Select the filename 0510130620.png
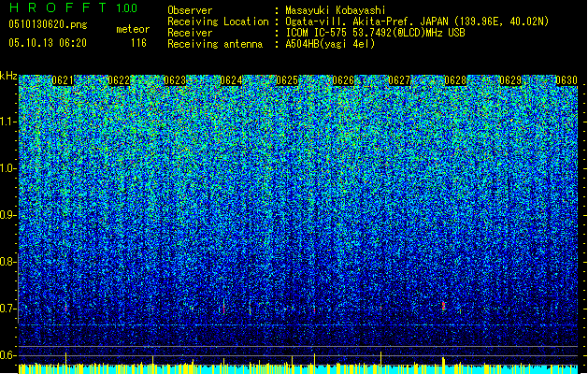588x374 pixels. [x=48, y=24]
